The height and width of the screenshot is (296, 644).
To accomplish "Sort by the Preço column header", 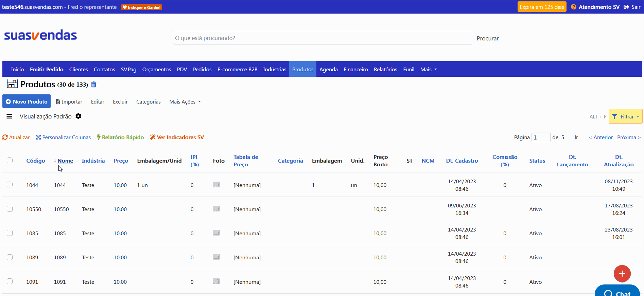I will pos(121,161).
